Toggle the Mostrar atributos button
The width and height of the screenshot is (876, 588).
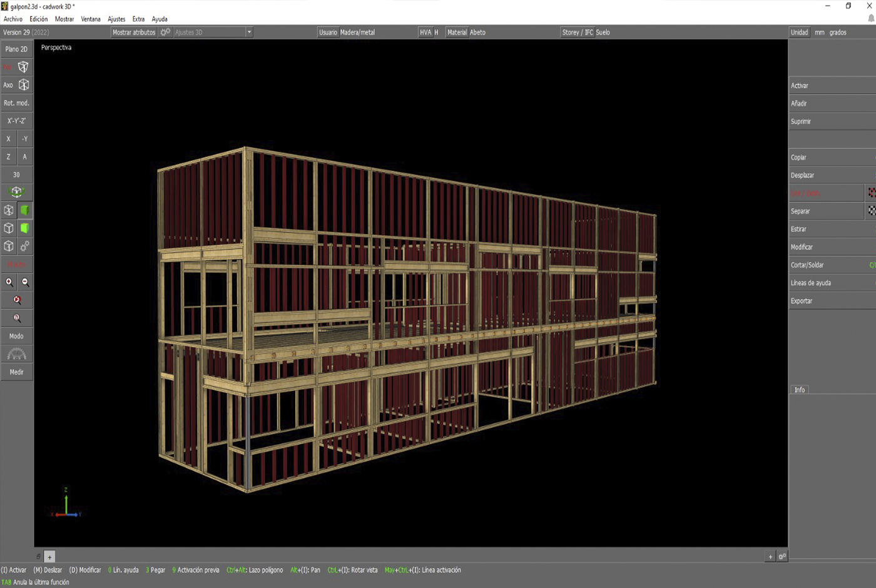click(134, 32)
